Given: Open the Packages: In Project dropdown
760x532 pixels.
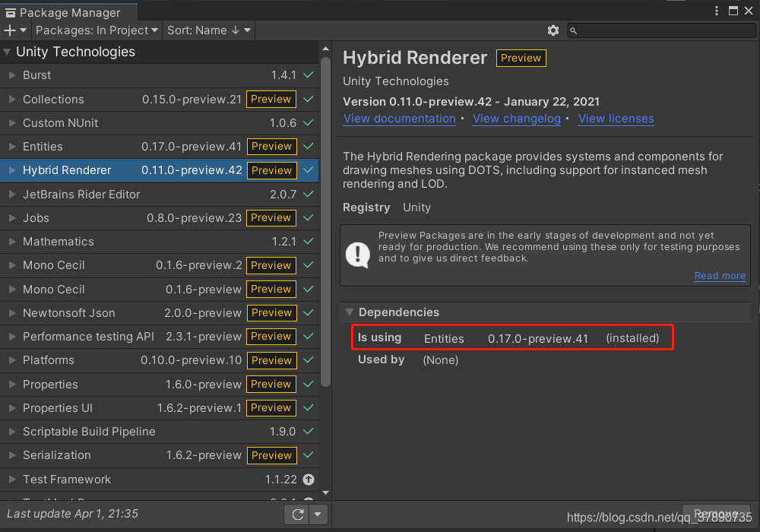Looking at the screenshot, I should tap(97, 30).
